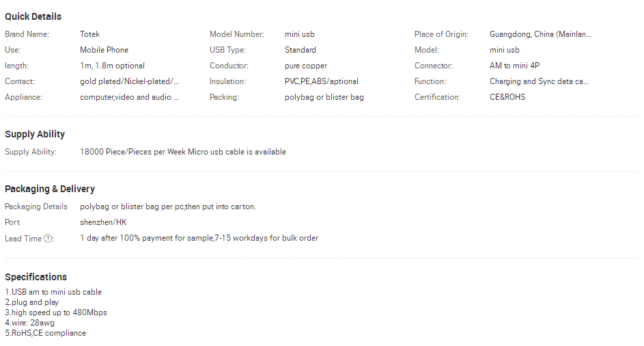Click the Connector value AM to mini 4P
Image resolution: width=644 pixels, height=346 pixels.
pos(515,66)
